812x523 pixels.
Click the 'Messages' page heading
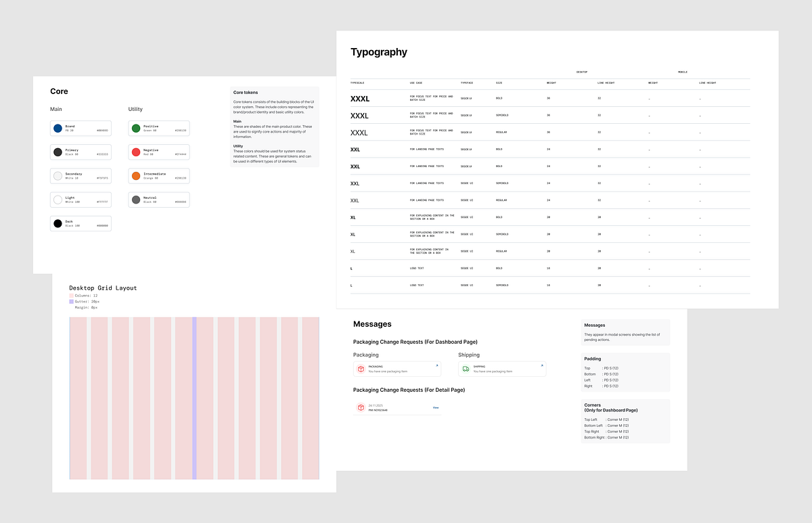(x=372, y=324)
